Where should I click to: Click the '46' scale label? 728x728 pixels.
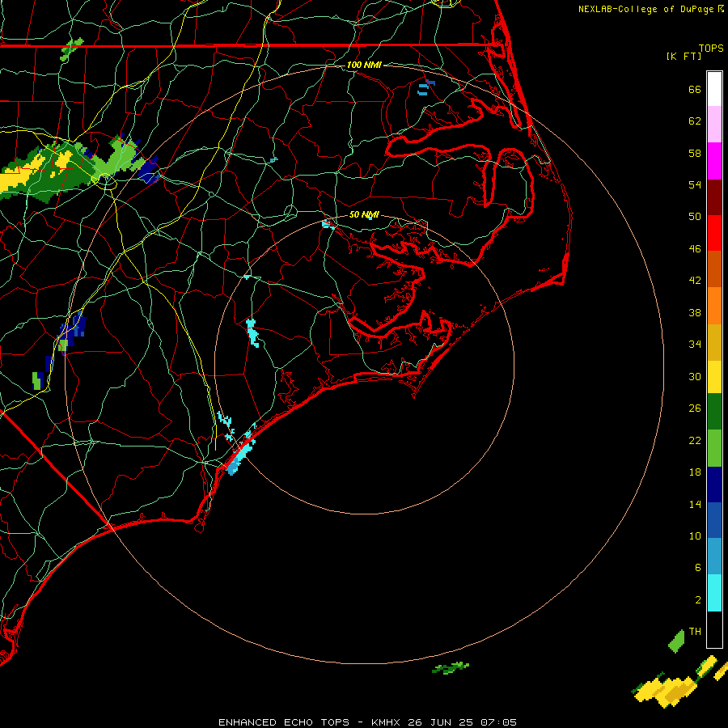[695, 249]
